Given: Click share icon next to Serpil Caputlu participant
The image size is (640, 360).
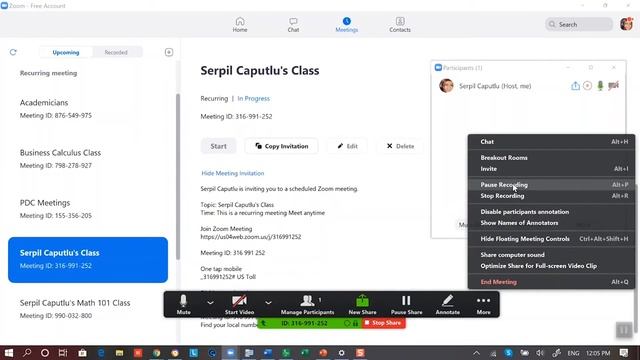Looking at the screenshot, I should coord(575,85).
